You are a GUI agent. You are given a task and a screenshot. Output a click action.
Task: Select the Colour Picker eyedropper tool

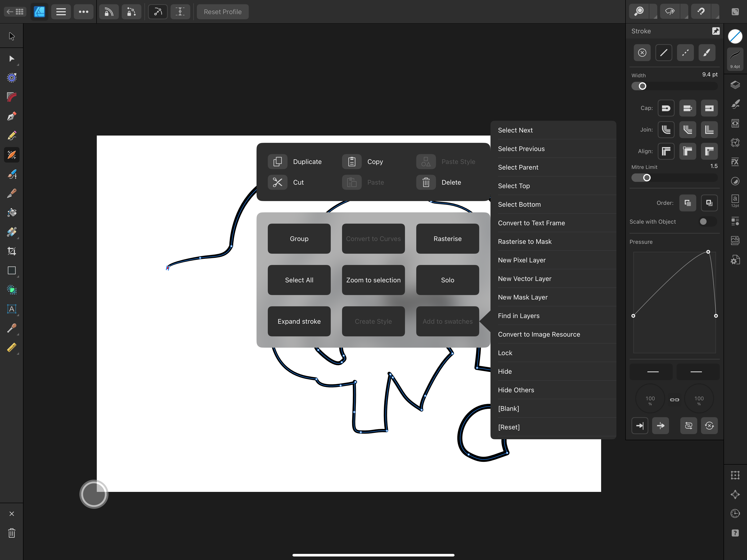click(x=12, y=328)
